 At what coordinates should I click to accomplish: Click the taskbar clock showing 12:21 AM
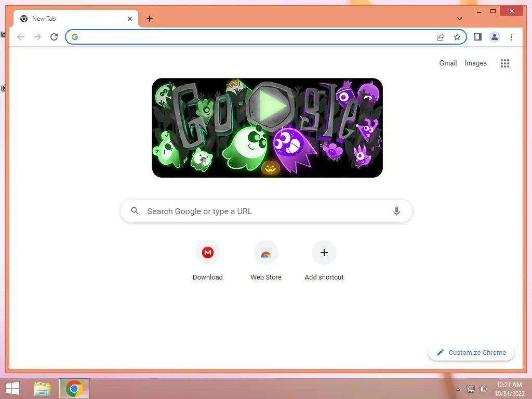(509, 389)
